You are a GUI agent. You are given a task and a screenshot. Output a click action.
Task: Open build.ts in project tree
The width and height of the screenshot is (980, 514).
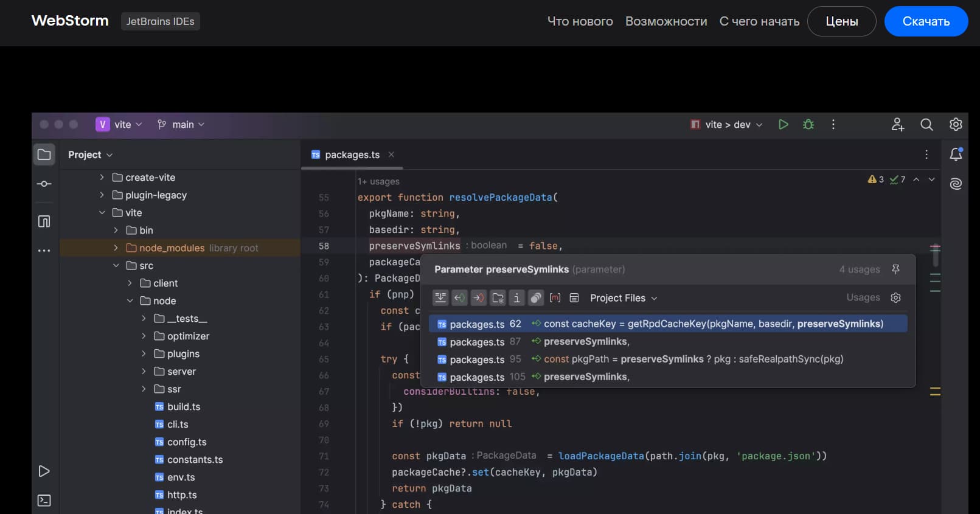[x=177, y=407]
